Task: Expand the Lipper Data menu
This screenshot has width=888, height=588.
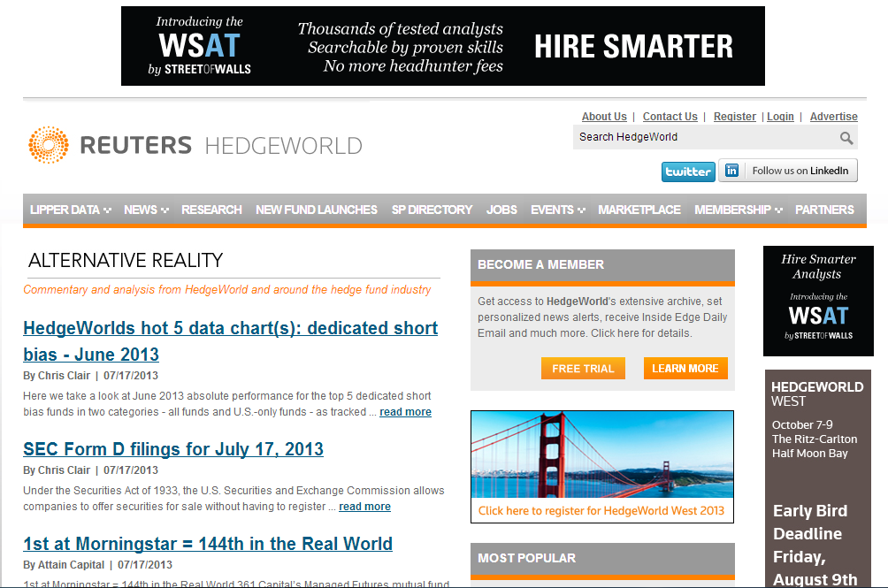Action: [x=70, y=210]
